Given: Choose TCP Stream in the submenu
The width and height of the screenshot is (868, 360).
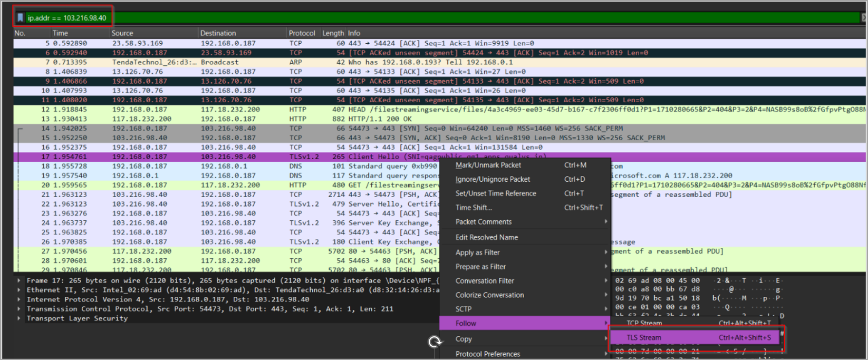Looking at the screenshot, I should (x=644, y=323).
